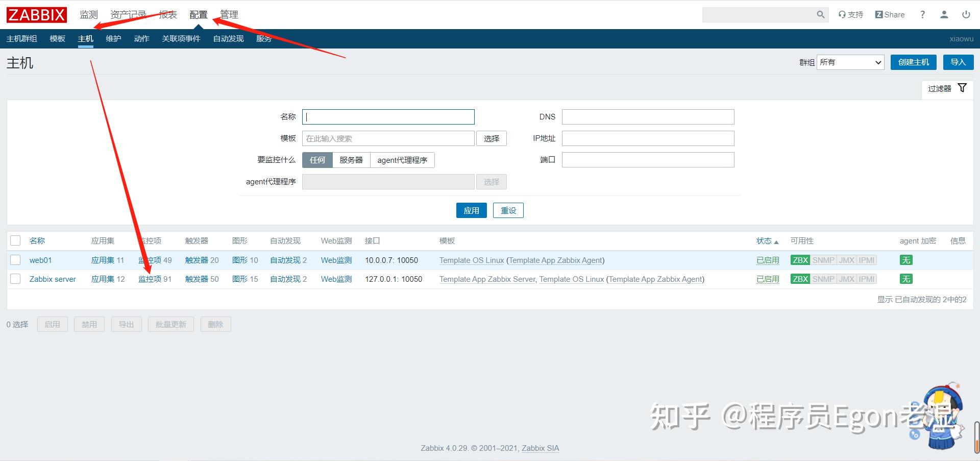
Task: Open the 配置 menu
Action: click(x=198, y=14)
